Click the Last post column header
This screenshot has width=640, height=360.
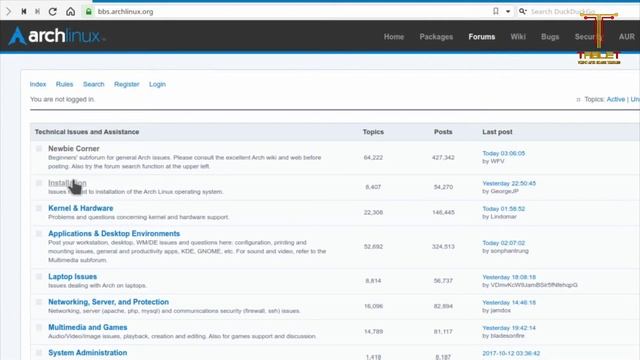point(497,132)
